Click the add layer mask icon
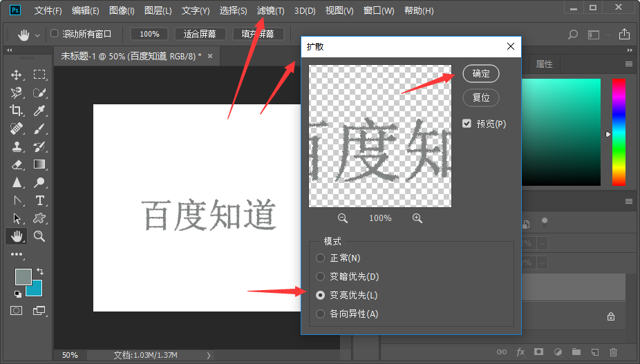Image resolution: width=640 pixels, height=364 pixels. click(x=539, y=352)
